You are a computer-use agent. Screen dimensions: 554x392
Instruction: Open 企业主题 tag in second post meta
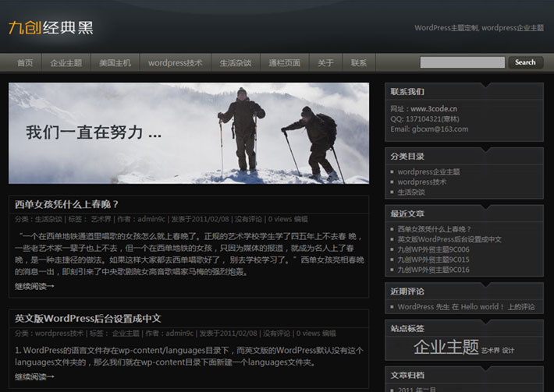tap(126, 333)
